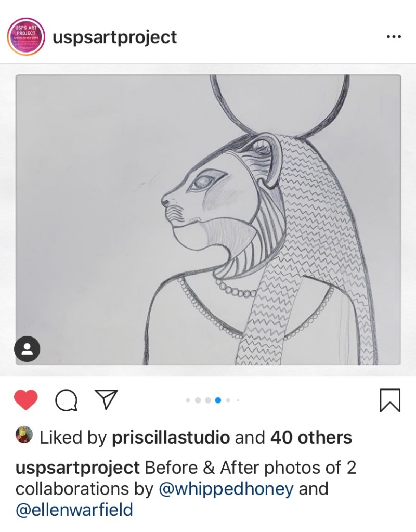416x532 pixels.
Task: Tap the uspsartproject username in post header
Action: tap(114, 37)
